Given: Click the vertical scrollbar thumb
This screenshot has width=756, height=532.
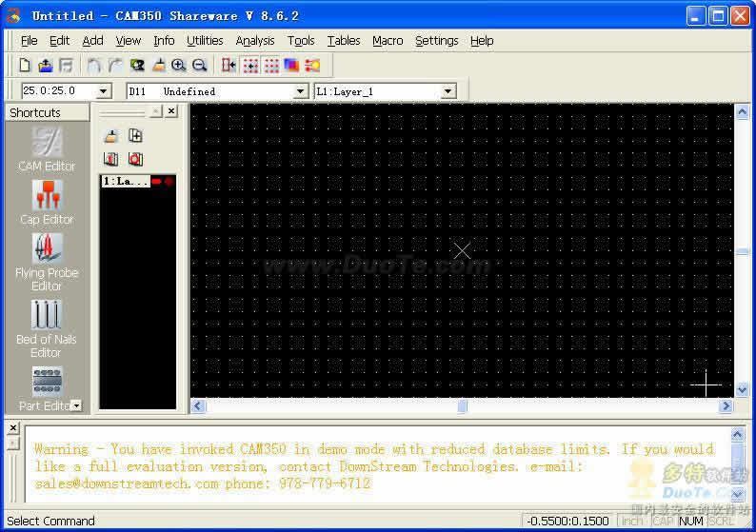Looking at the screenshot, I should pos(743,251).
